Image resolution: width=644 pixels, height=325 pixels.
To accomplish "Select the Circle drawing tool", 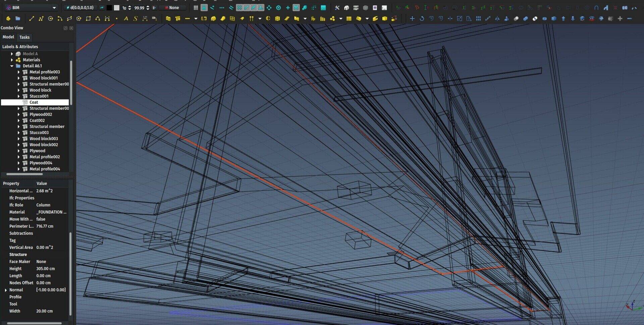I will [50, 19].
